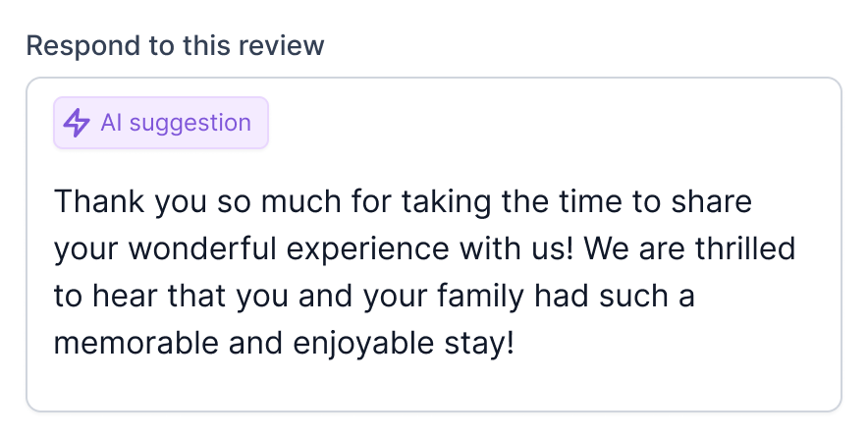868x438 pixels.
Task: Select the AI suggestion badge
Action: click(x=161, y=123)
